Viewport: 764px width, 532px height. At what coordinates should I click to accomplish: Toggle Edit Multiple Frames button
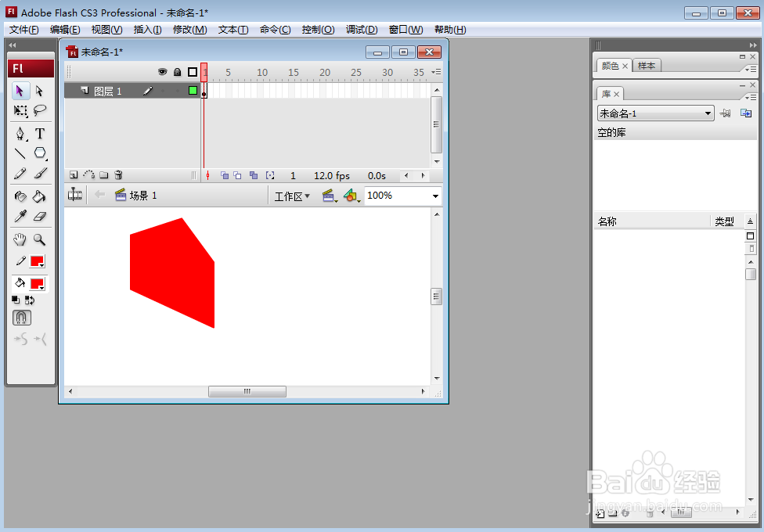[254, 175]
